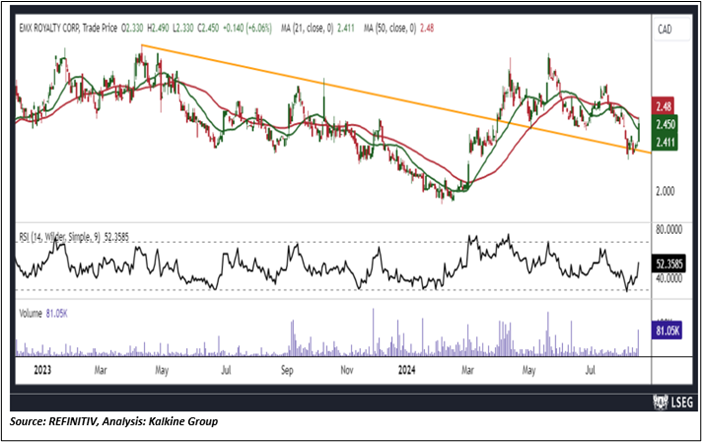Viewport: 702px width, 442px height.
Task: Select the Volume 81.05K label
Action: pos(43,313)
